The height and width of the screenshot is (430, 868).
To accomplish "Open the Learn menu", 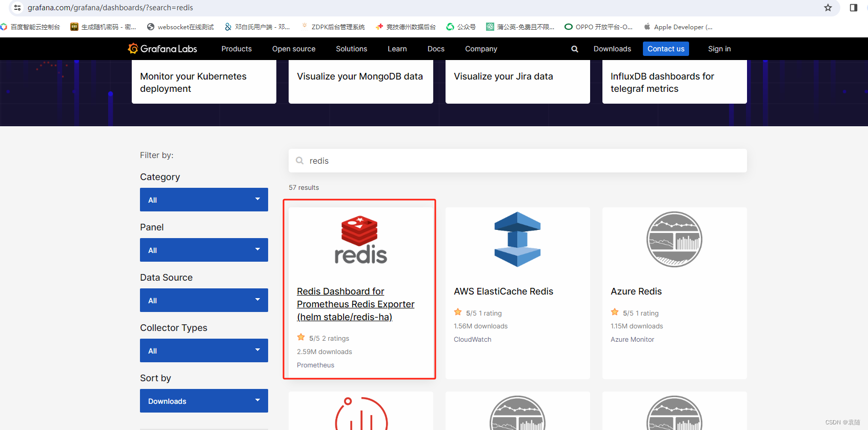I will (397, 49).
